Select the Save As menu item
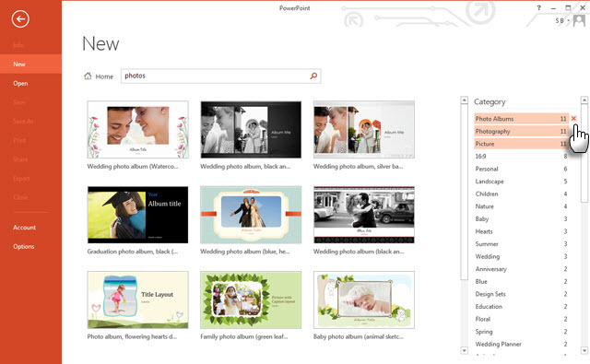The width and height of the screenshot is (590, 364). coord(30,121)
